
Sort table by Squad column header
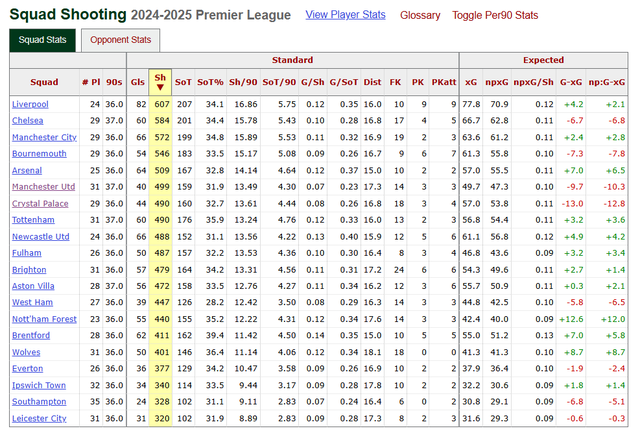[44, 82]
